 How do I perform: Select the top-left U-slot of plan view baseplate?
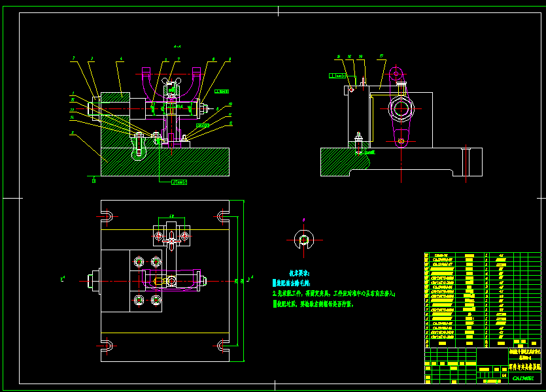107,216
